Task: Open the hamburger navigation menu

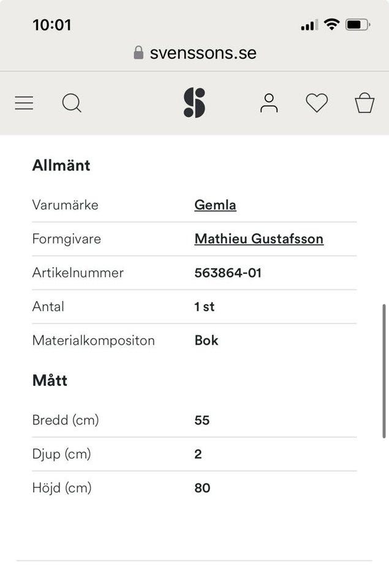Action: 24,103
